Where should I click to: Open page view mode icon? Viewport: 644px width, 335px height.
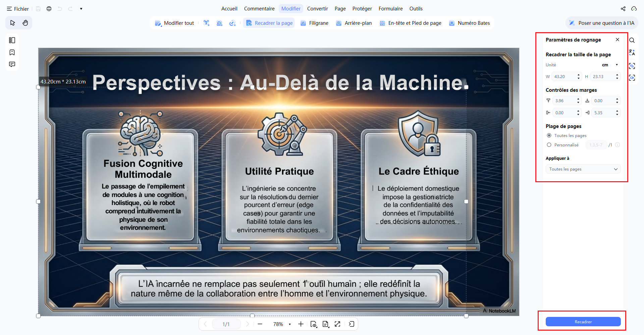click(x=314, y=324)
